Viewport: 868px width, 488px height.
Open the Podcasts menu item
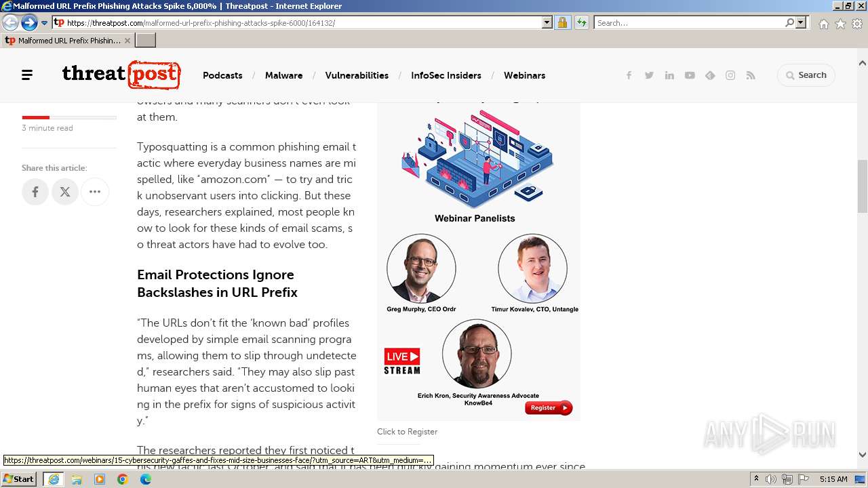(222, 75)
